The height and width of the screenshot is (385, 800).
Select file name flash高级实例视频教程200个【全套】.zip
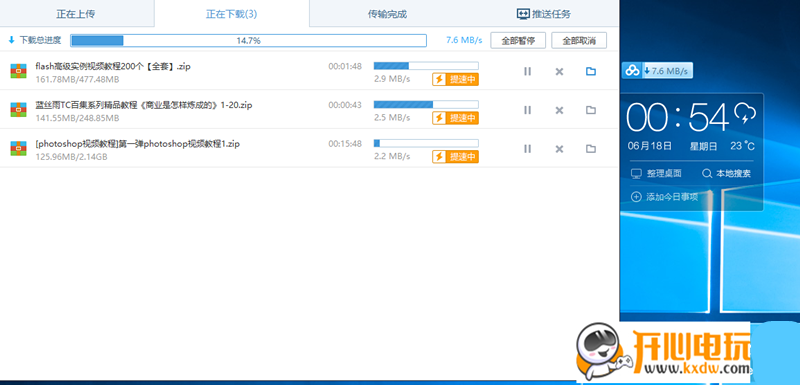tap(113, 66)
